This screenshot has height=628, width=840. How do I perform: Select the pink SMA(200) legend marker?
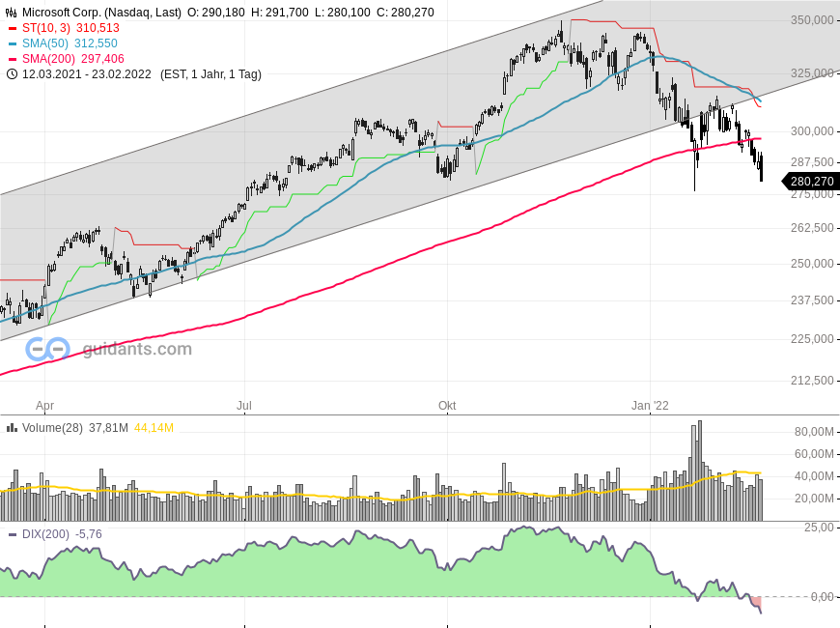13,60
